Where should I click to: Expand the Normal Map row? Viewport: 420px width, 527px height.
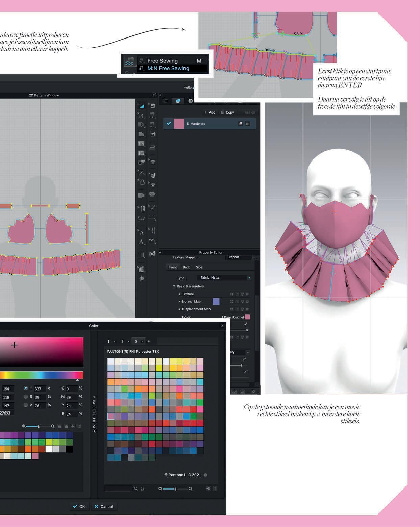pyautogui.click(x=179, y=301)
